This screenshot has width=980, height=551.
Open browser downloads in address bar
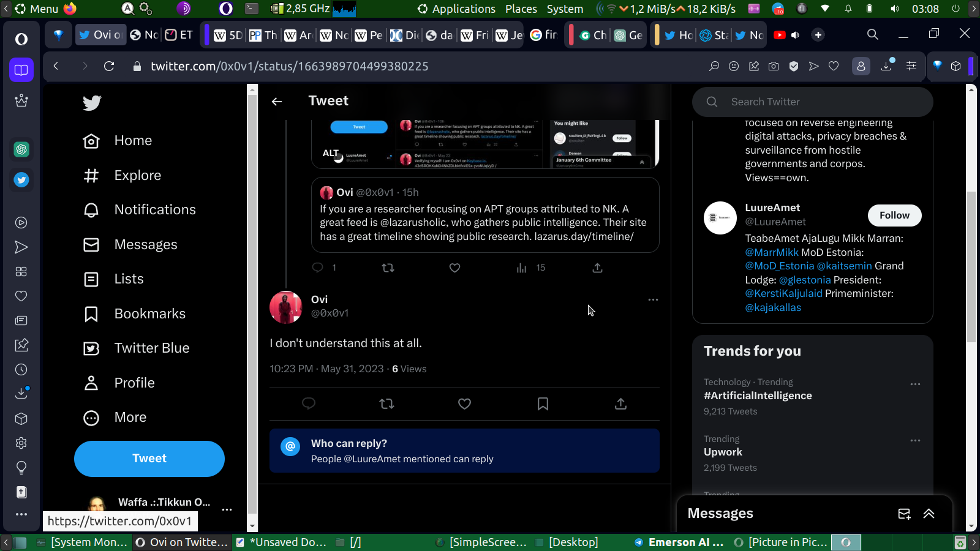point(886,66)
